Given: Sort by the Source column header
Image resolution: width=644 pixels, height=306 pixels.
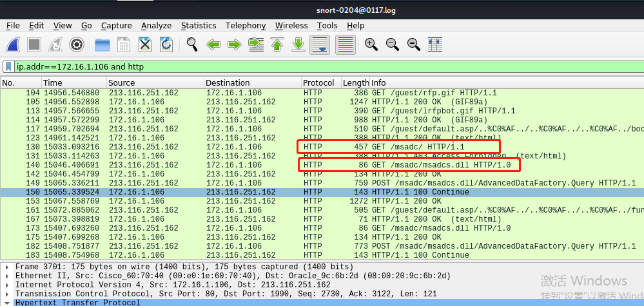Looking at the screenshot, I should click(x=155, y=83).
